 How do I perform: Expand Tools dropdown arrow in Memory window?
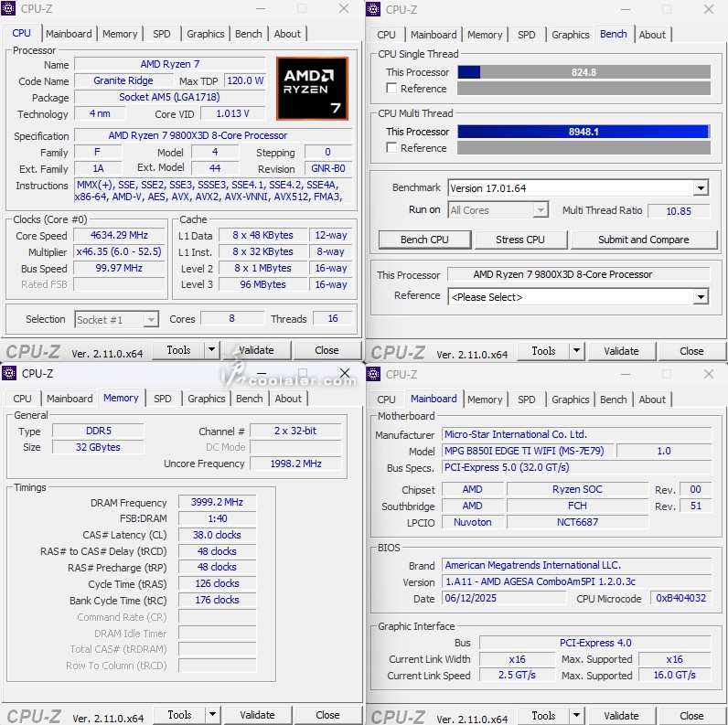click(213, 714)
